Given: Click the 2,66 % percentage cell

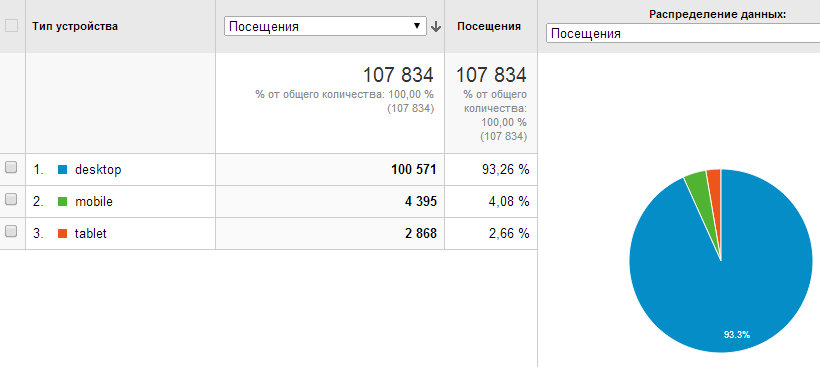Looking at the screenshot, I should (x=508, y=233).
